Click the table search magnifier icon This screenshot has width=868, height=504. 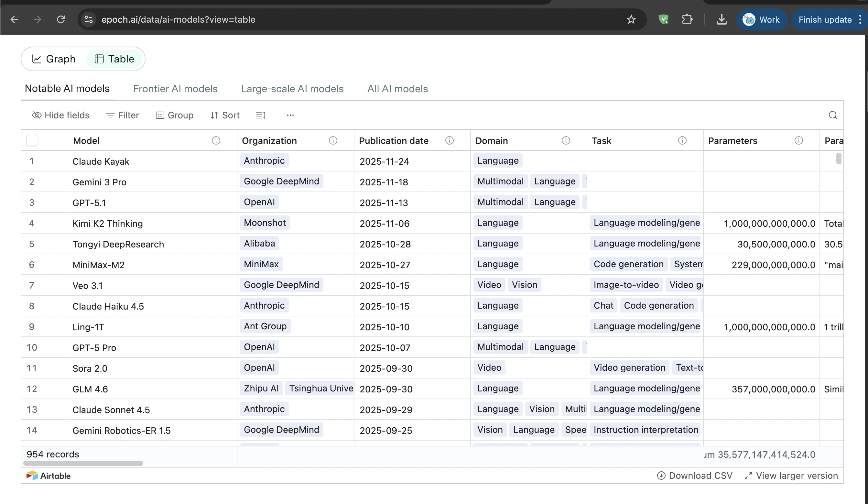832,115
